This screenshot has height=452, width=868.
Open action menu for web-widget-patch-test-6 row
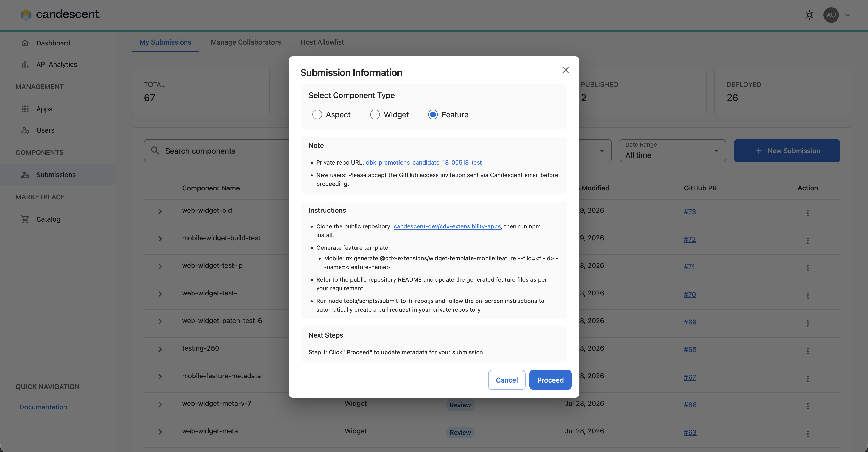[808, 324]
